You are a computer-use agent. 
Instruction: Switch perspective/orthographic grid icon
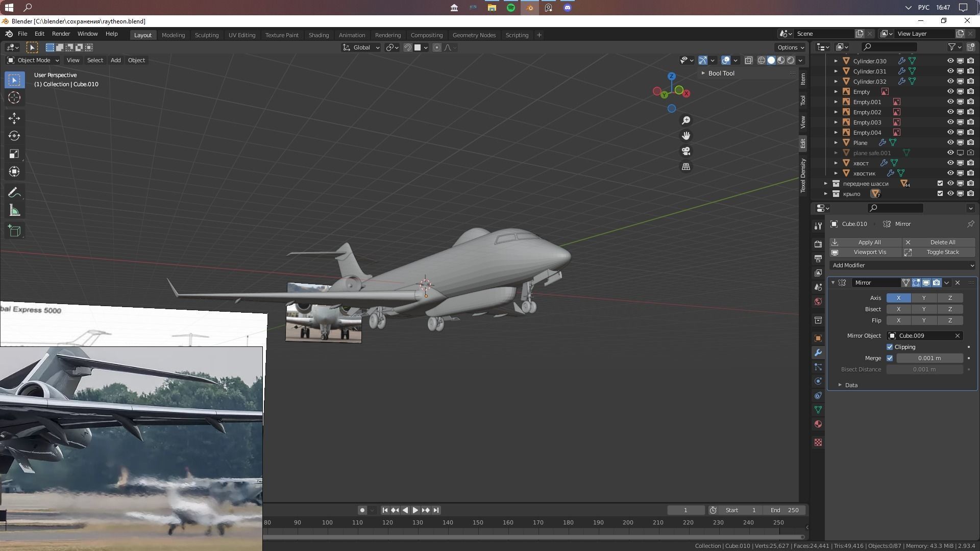tap(686, 167)
